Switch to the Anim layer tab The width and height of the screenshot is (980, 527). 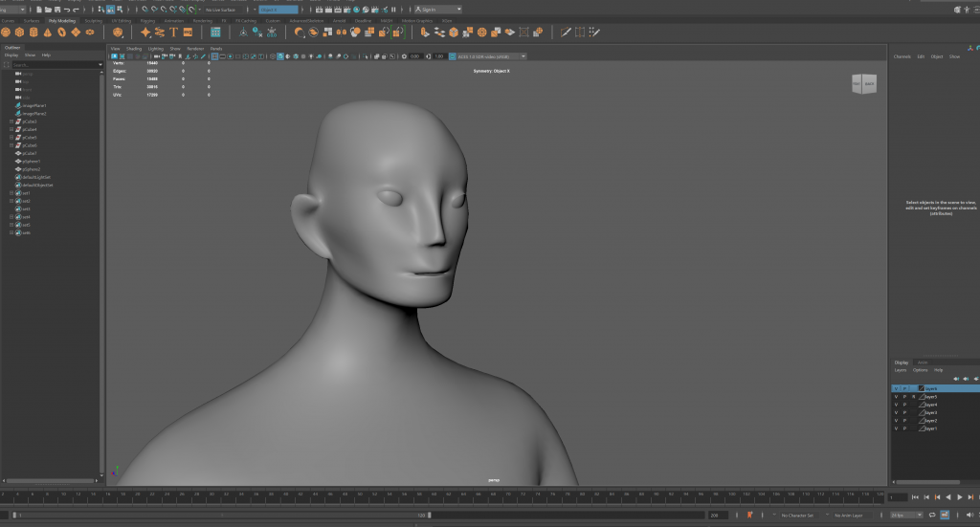(x=922, y=362)
